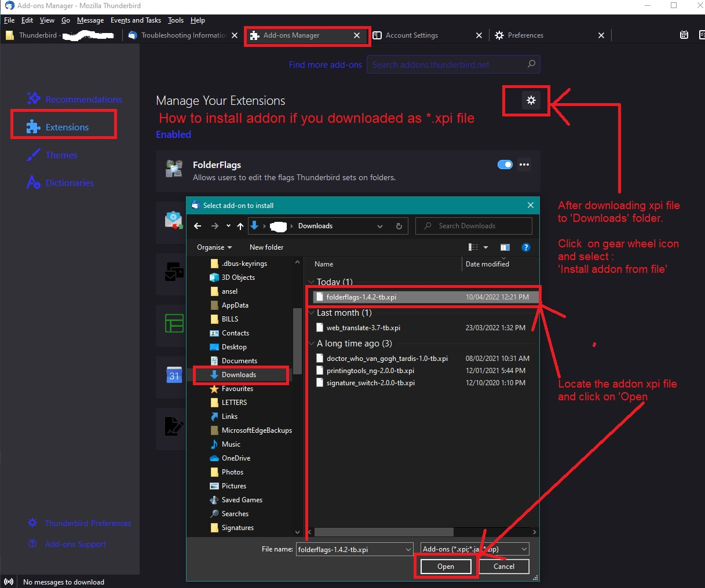705x588 pixels.
Task: Click the refresh icon beside the path box
Action: coord(399,226)
